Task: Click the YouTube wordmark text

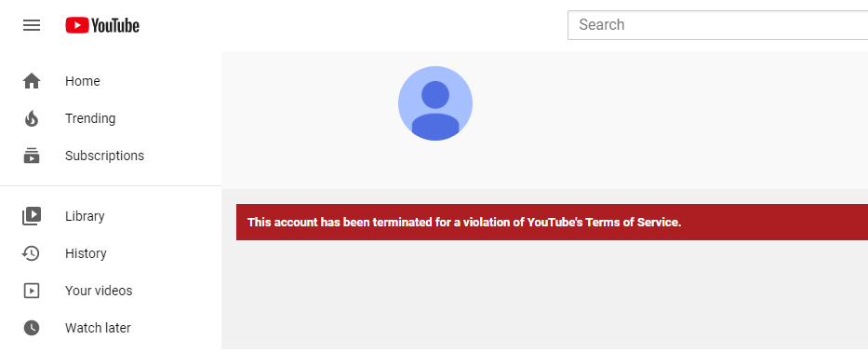Action: coord(115,25)
